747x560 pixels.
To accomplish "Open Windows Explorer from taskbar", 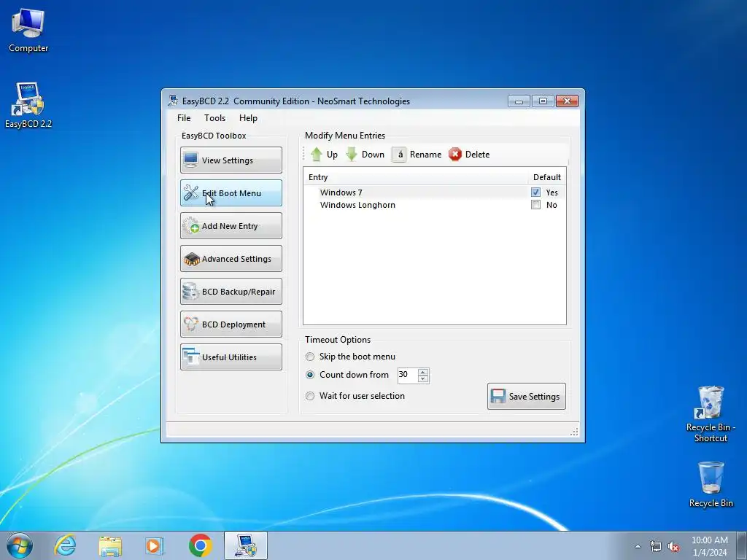I will point(110,545).
